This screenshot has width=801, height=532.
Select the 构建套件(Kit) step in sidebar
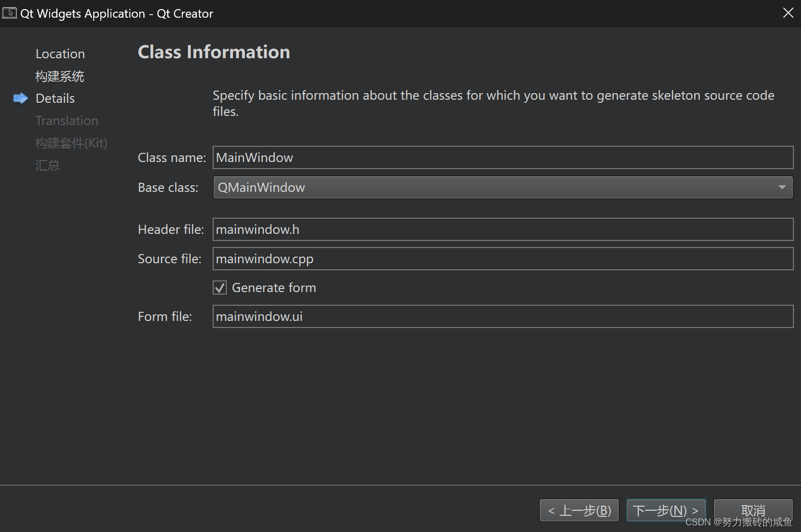point(71,143)
